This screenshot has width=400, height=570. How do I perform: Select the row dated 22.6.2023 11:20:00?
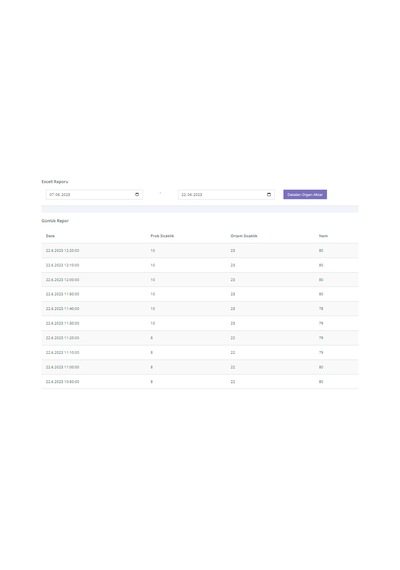[200, 338]
